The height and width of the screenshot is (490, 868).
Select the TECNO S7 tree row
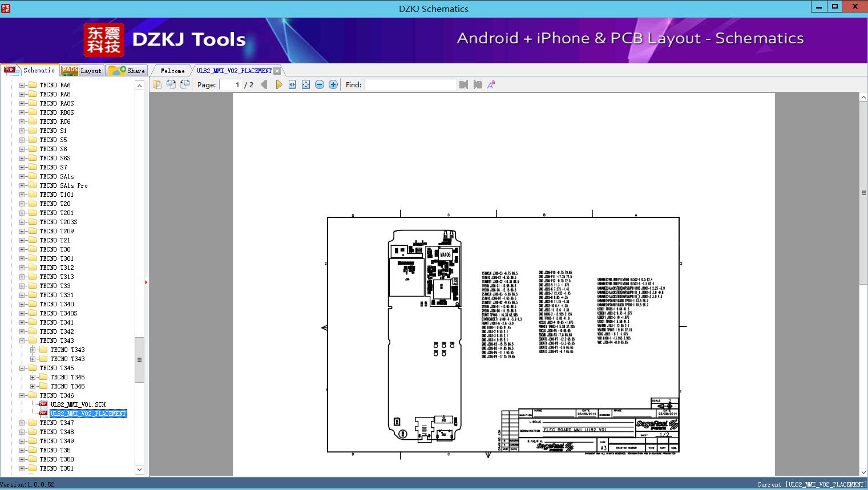(x=53, y=167)
